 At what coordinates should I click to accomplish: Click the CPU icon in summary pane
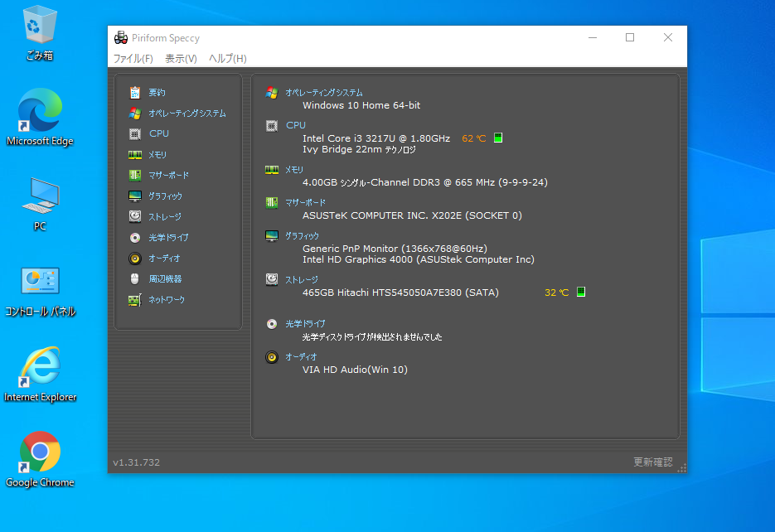(x=272, y=126)
